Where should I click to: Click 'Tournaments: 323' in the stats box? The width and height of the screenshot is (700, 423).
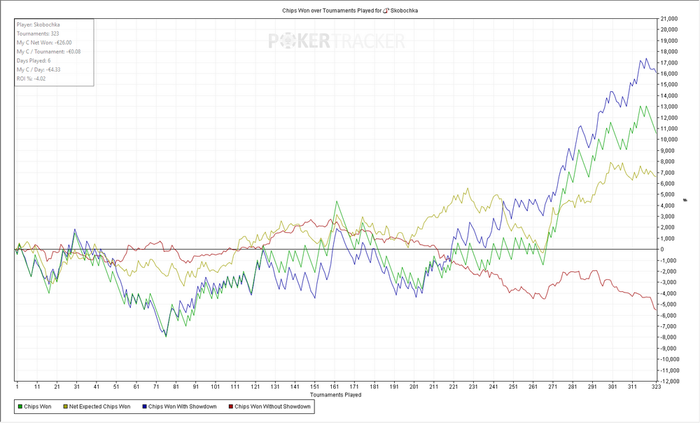click(x=38, y=33)
